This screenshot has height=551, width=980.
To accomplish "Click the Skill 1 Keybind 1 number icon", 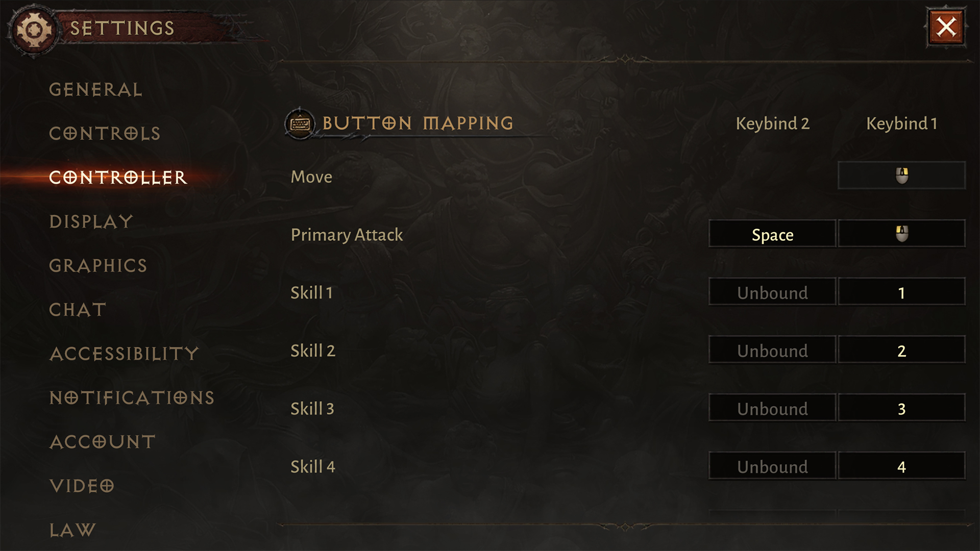I will (x=901, y=293).
